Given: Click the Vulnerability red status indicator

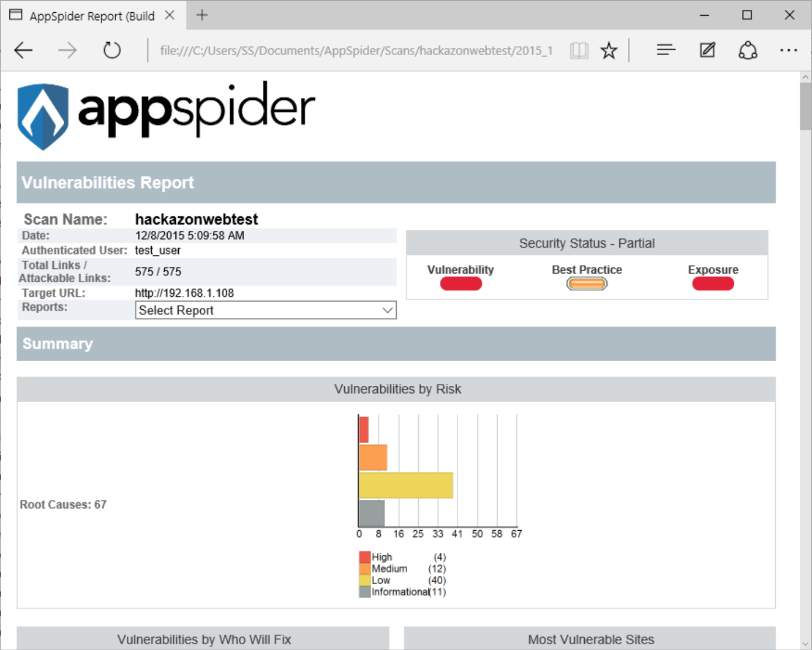Looking at the screenshot, I should pyautogui.click(x=461, y=284).
